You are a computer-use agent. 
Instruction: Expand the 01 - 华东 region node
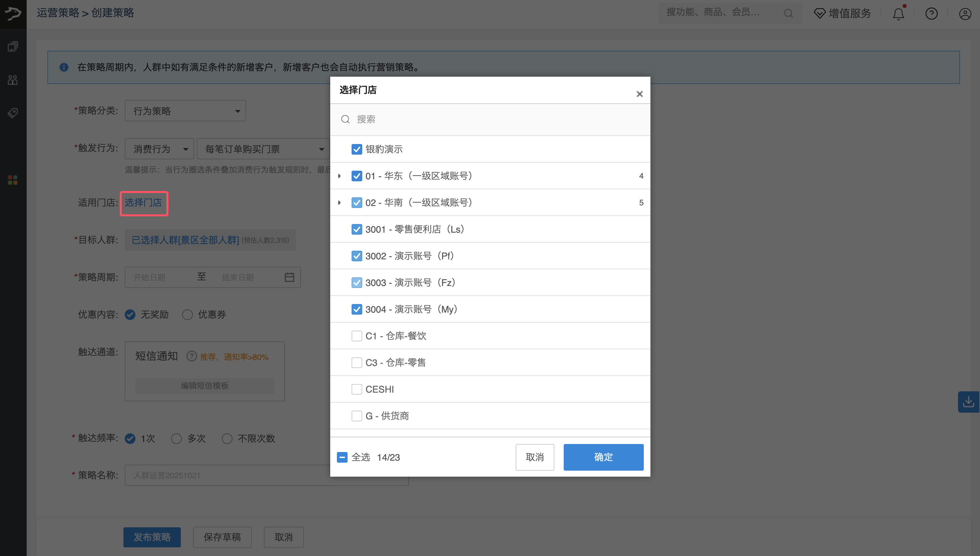(339, 176)
